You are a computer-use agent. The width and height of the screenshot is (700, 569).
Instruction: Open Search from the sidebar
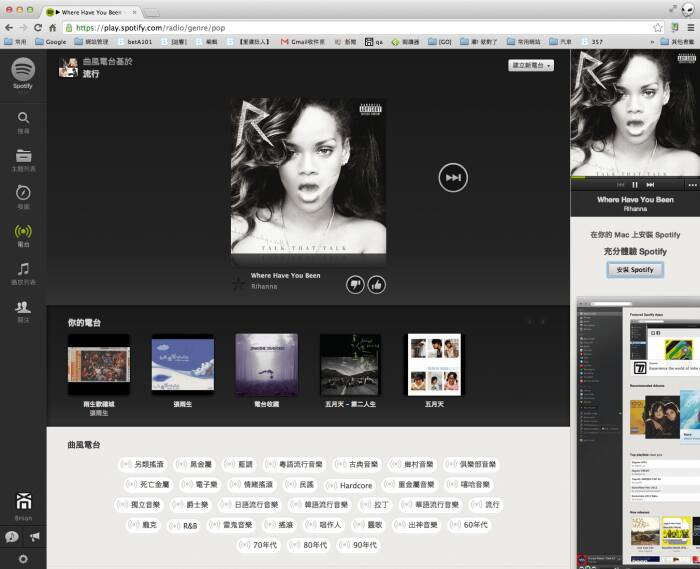coord(23,118)
